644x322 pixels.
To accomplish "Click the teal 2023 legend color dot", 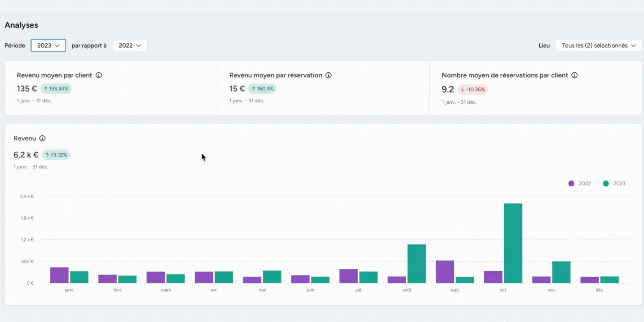I will pos(606,183).
